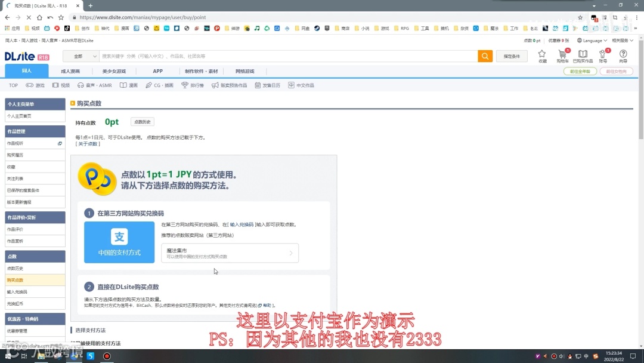
Task: Click the browser back arrow
Action: point(7,17)
